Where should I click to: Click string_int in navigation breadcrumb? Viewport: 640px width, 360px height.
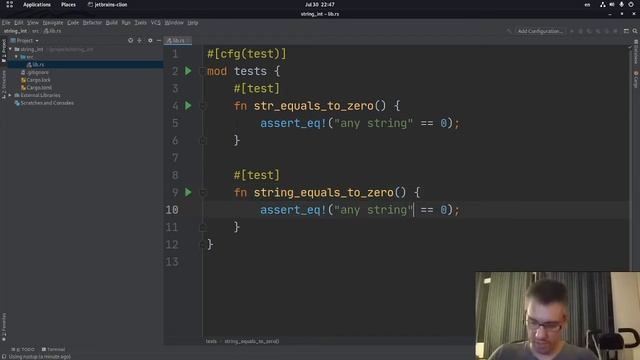[15, 31]
